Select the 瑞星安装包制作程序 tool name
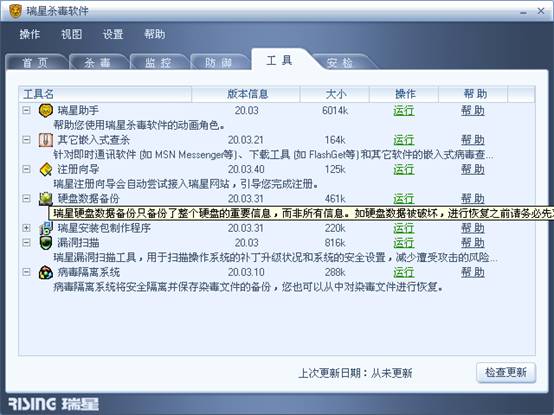The image size is (554, 415). (x=104, y=228)
